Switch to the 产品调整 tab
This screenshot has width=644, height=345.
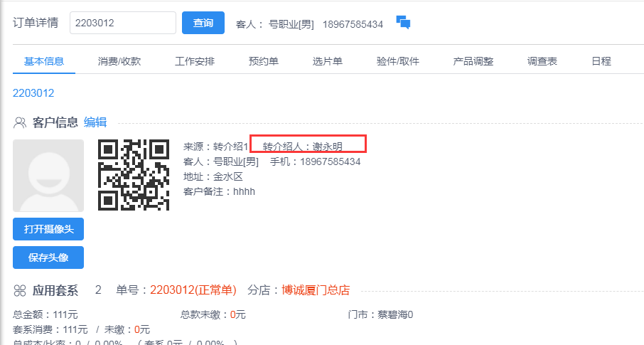coord(473,61)
